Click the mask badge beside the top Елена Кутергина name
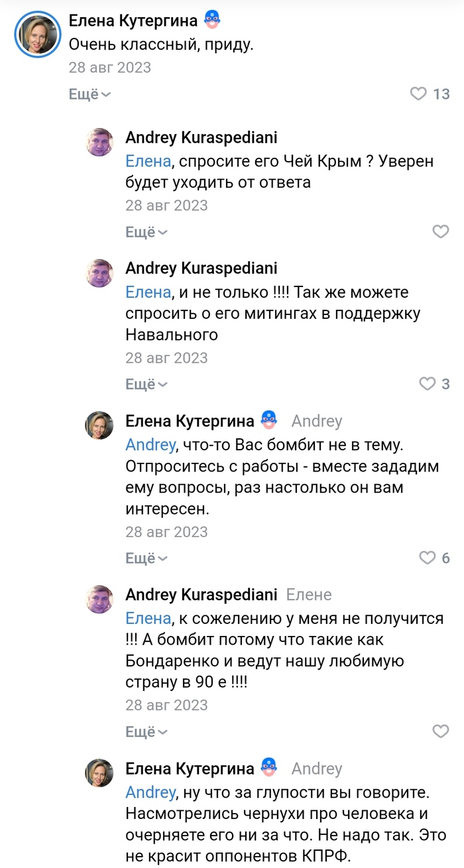 [211, 20]
